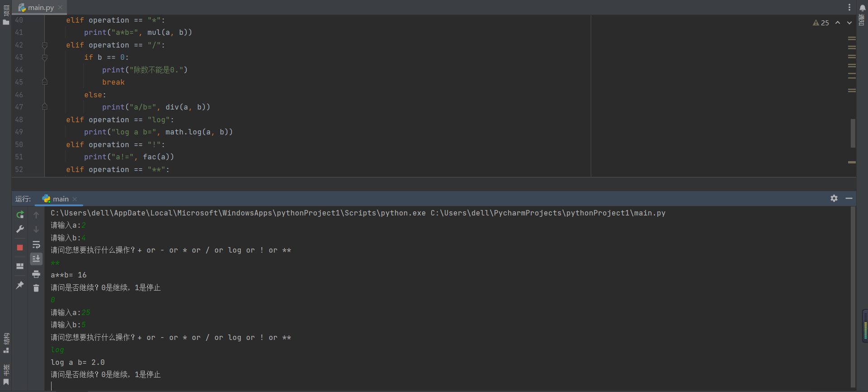Open the notifications bell

(x=862, y=8)
